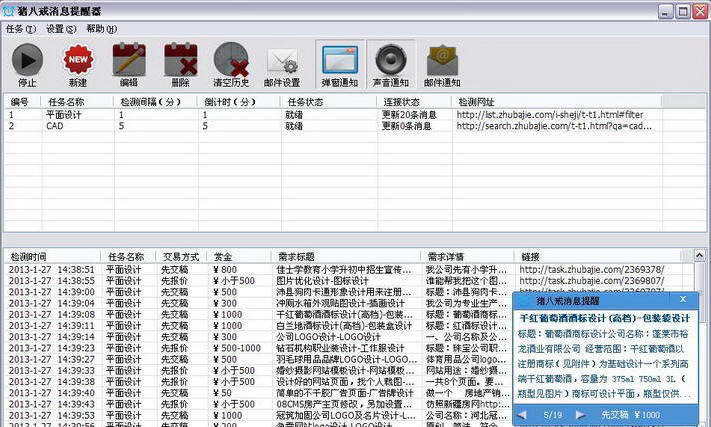Screen dimensions: 711x427
Task: Click 更新0条消息 status cell
Action: coord(406,126)
